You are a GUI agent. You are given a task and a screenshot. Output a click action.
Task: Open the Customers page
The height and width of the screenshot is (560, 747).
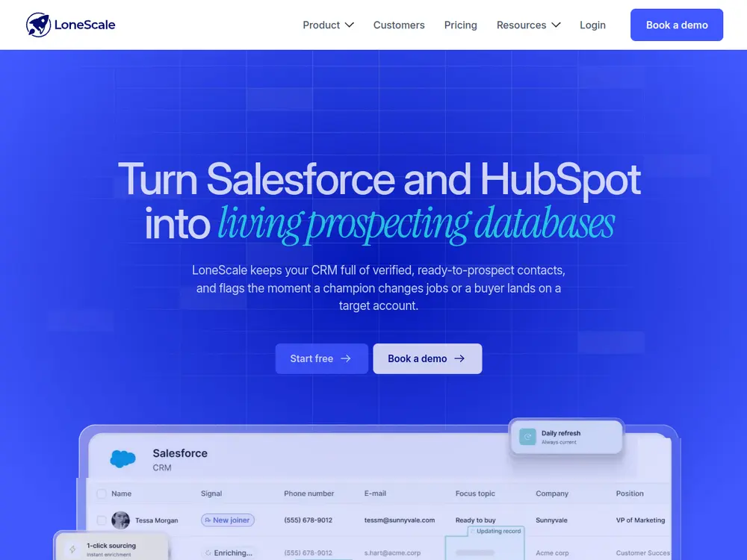point(399,25)
